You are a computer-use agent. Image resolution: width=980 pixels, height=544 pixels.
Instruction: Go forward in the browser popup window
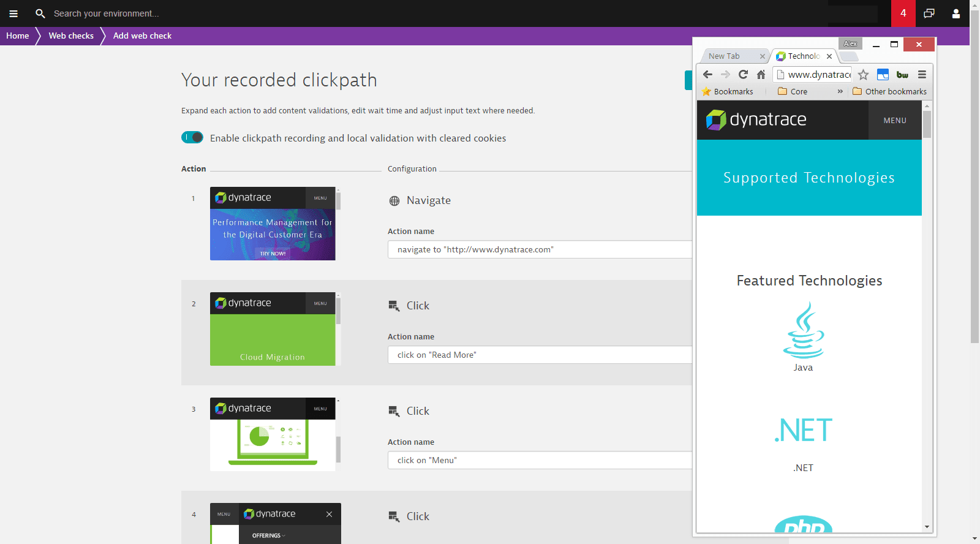click(725, 75)
